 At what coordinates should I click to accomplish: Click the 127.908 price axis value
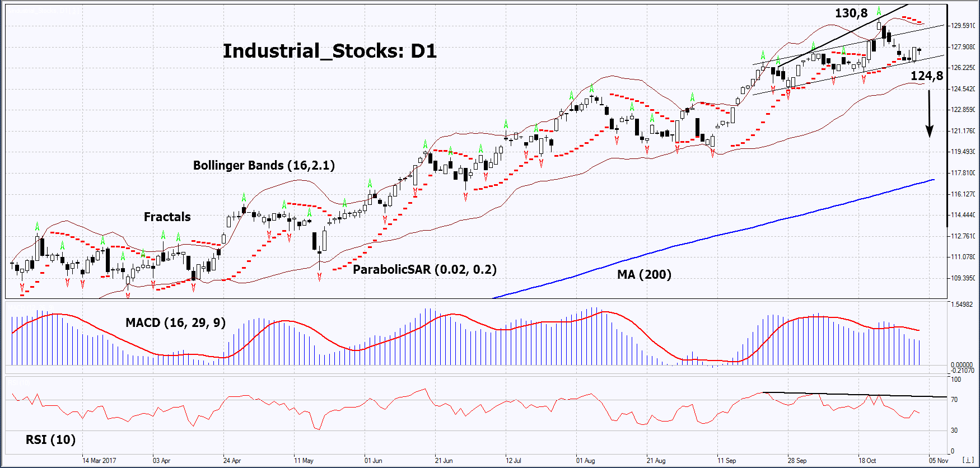[963, 47]
